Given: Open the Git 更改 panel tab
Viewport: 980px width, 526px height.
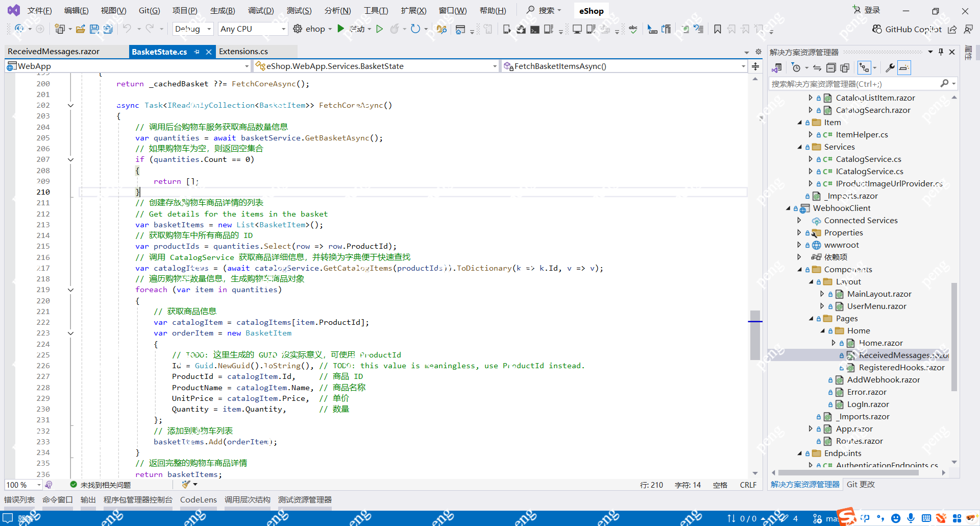Looking at the screenshot, I should pos(861,485).
